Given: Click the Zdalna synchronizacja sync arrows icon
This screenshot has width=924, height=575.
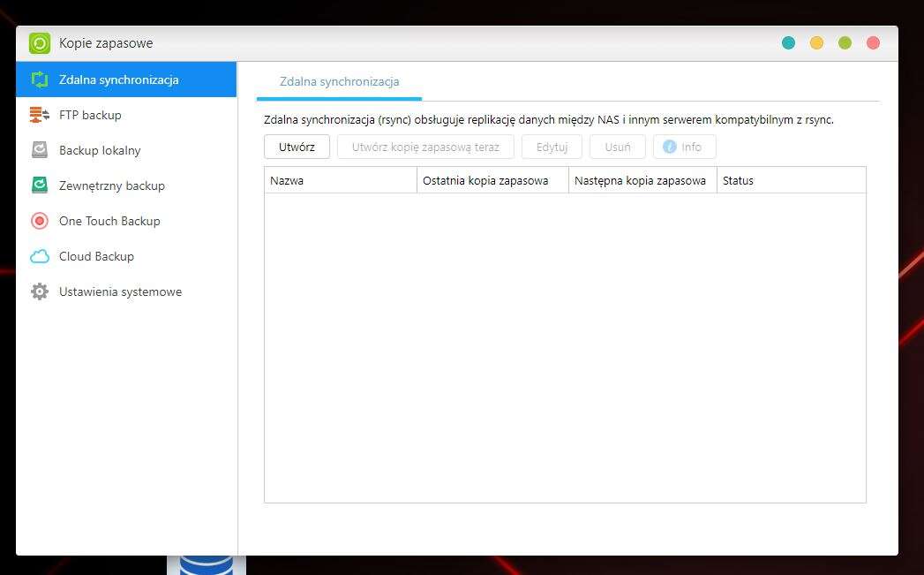Looking at the screenshot, I should tap(40, 79).
